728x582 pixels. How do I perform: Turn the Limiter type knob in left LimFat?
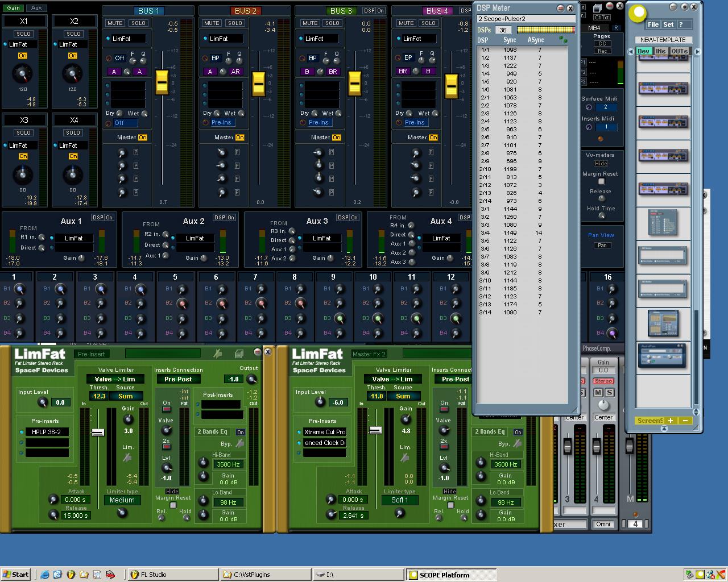click(121, 513)
